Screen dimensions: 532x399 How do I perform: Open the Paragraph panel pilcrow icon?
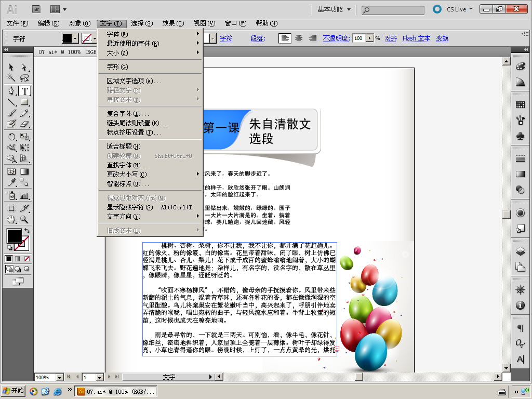[x=520, y=328]
